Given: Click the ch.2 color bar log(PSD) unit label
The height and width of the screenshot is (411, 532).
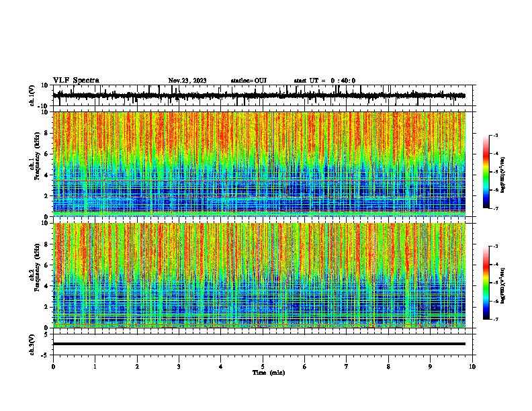Looking at the screenshot, I should click(x=503, y=285).
